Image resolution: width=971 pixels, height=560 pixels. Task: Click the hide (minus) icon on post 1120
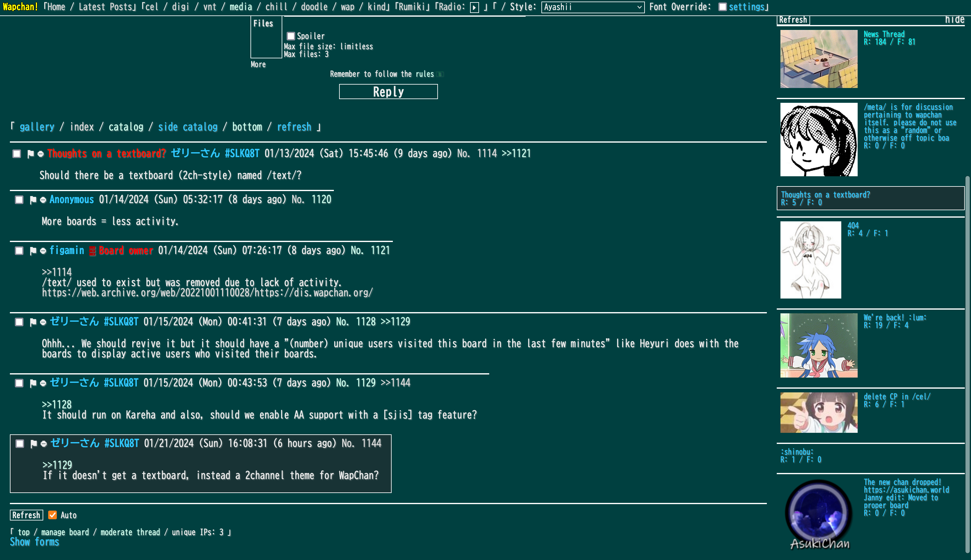[x=43, y=200]
